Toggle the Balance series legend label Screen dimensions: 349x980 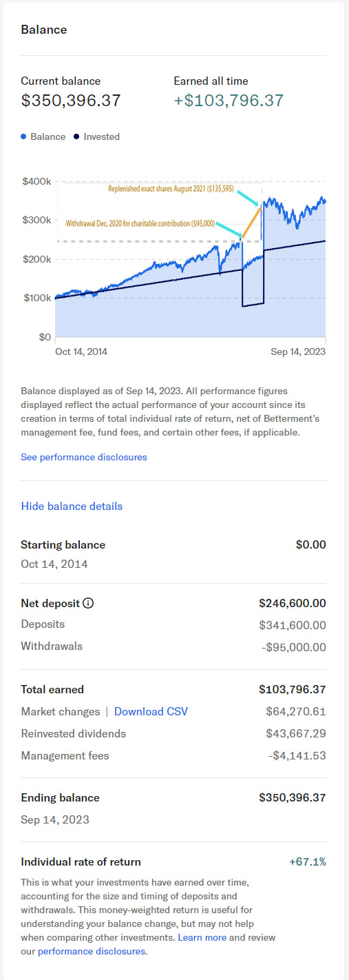click(48, 136)
